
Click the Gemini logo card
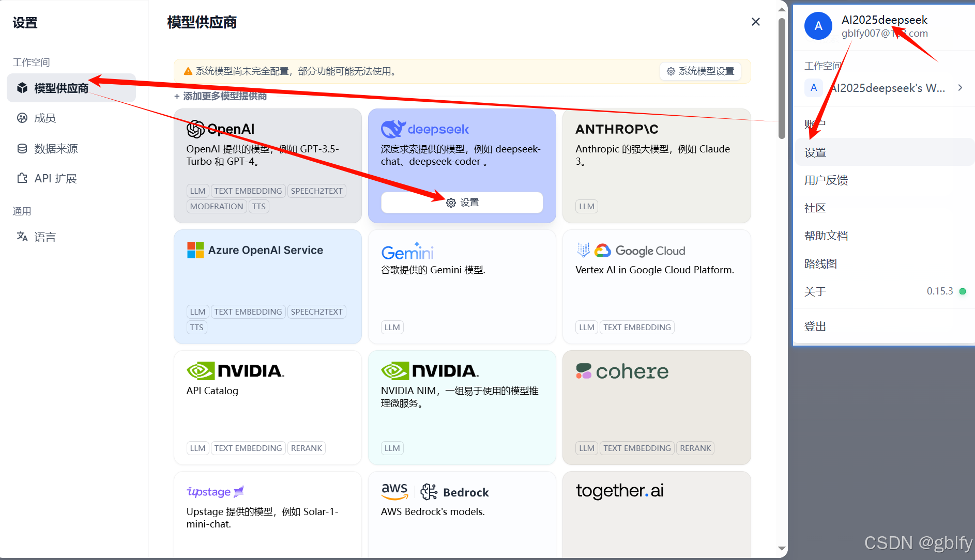(x=407, y=251)
